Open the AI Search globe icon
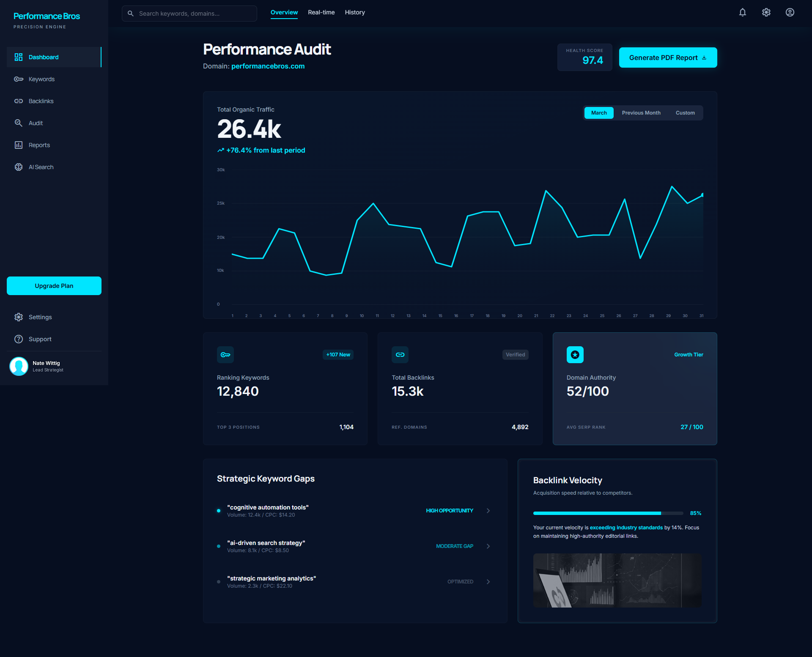This screenshot has height=657, width=812. point(19,167)
